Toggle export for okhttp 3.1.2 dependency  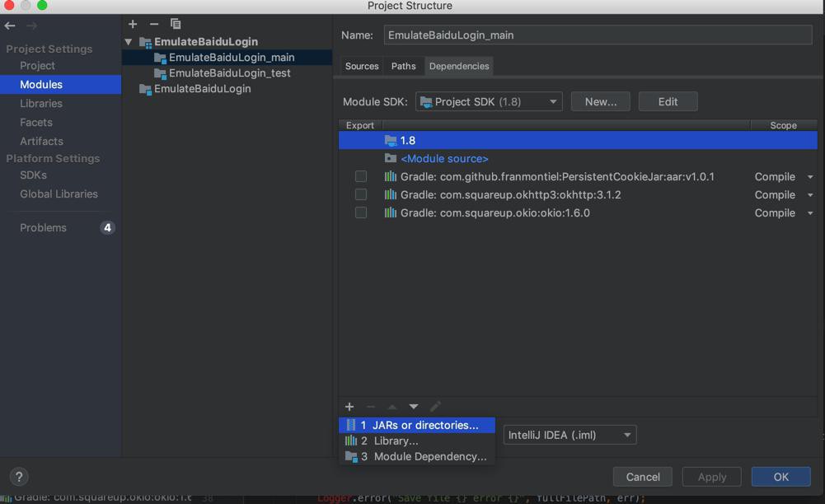tap(361, 194)
